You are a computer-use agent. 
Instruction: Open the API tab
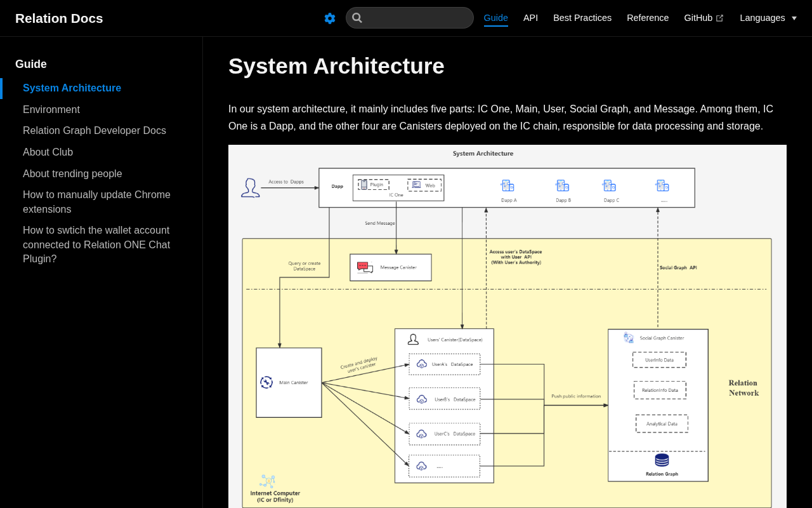530,18
